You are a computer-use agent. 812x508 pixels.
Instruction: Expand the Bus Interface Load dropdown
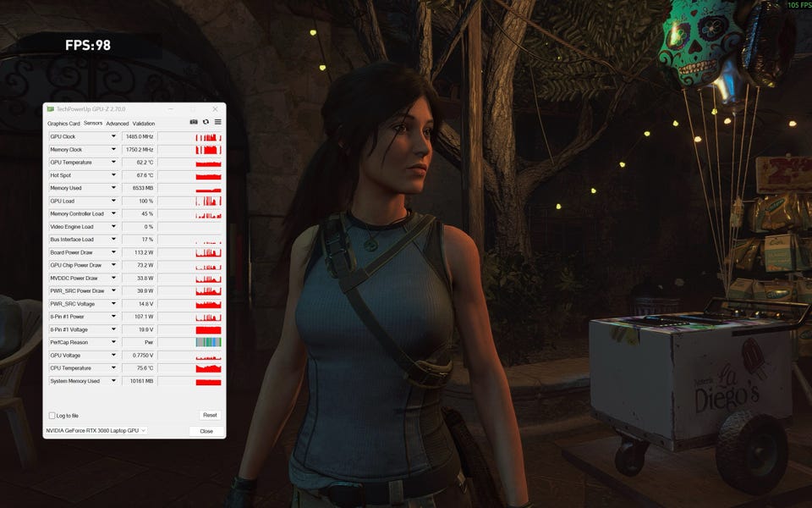click(113, 240)
